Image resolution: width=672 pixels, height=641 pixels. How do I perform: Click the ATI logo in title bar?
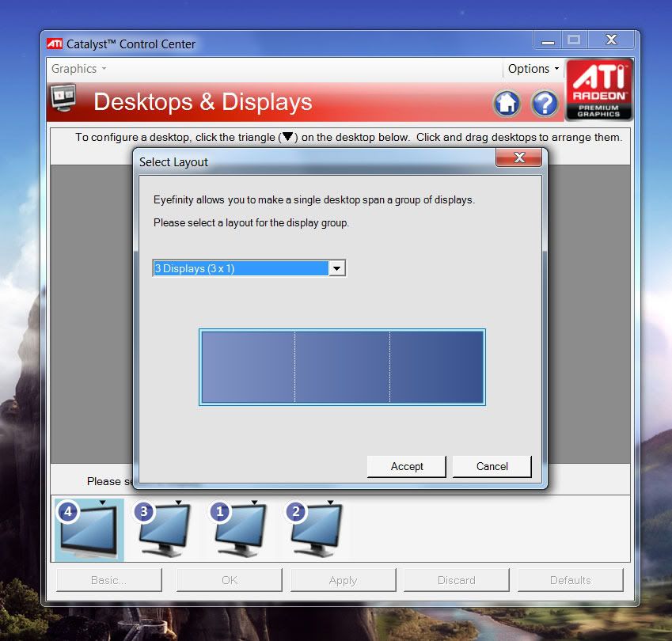[x=55, y=44]
